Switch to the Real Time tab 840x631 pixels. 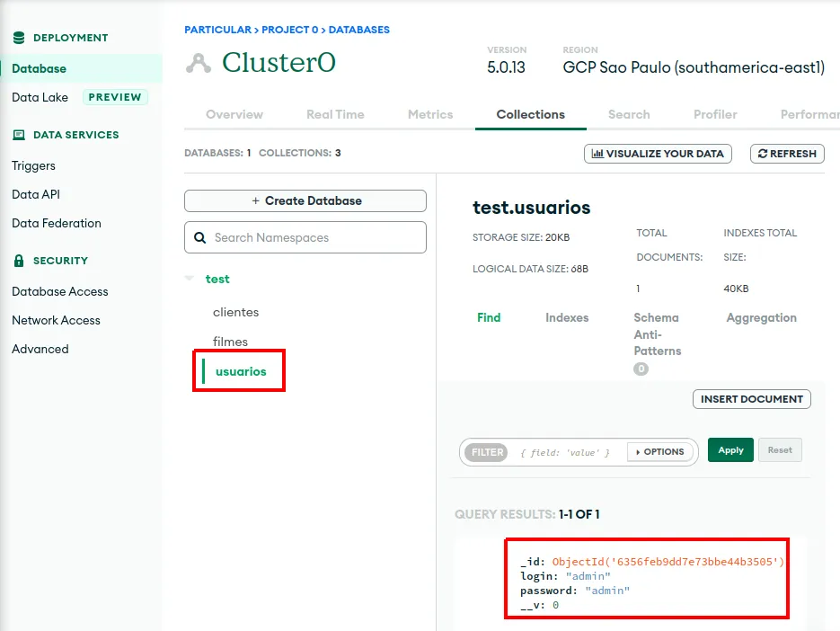click(335, 114)
